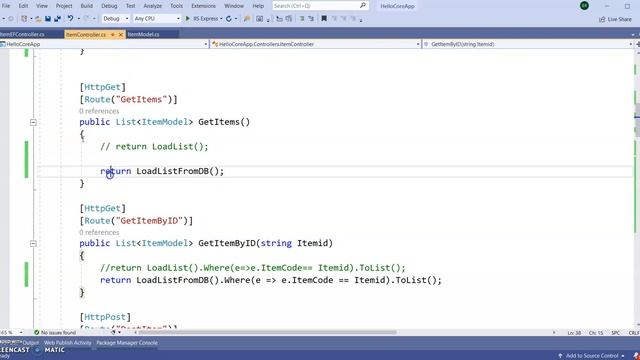Click IIS Express run button label
Viewport: 640px width, 360px height.
(206, 19)
